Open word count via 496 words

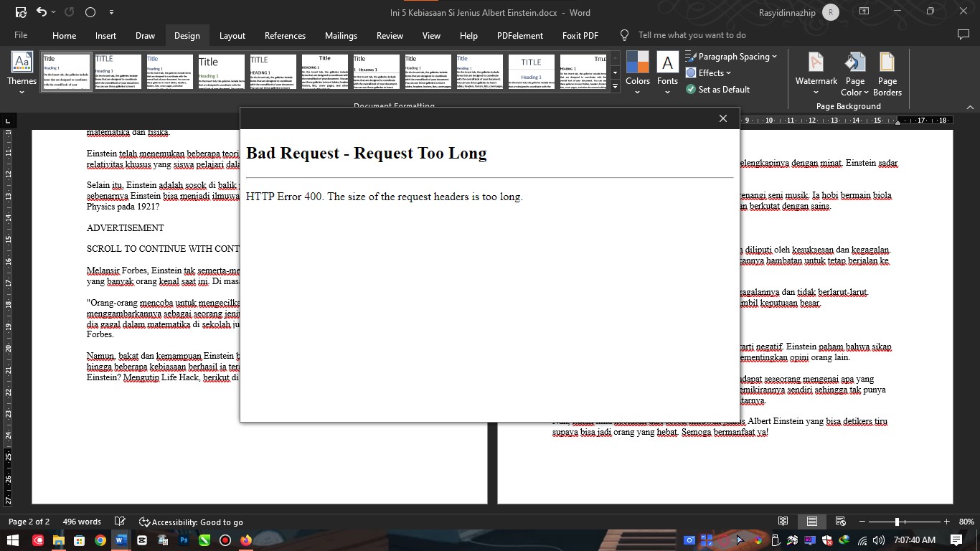point(81,522)
